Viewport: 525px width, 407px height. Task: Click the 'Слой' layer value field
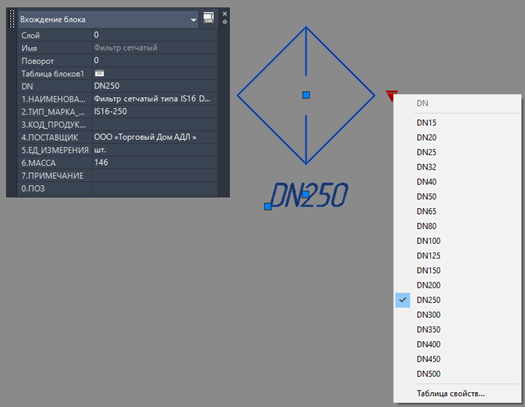point(155,35)
